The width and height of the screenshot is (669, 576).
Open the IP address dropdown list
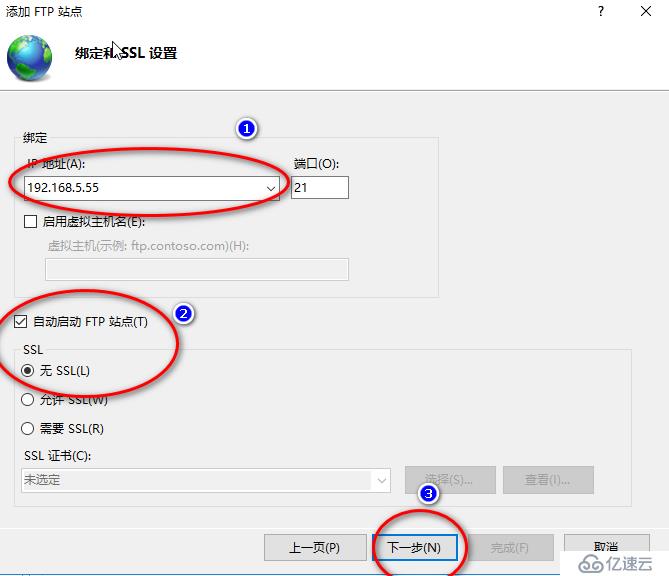[x=271, y=188]
